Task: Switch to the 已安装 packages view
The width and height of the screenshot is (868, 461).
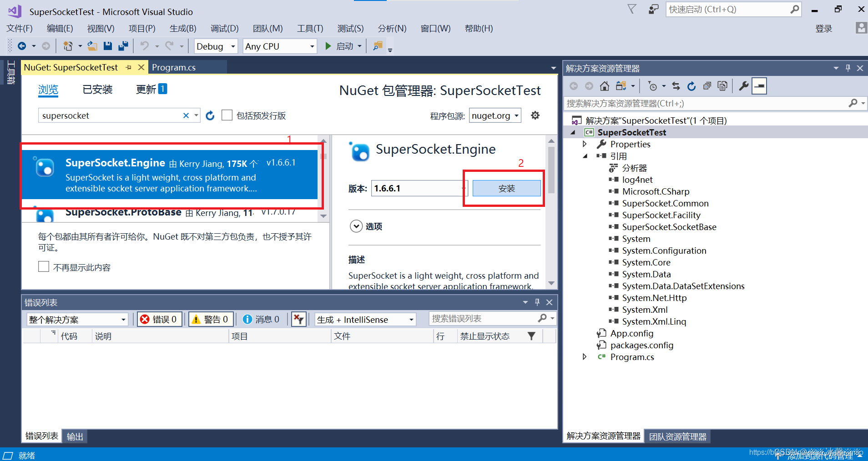Action: tap(97, 89)
